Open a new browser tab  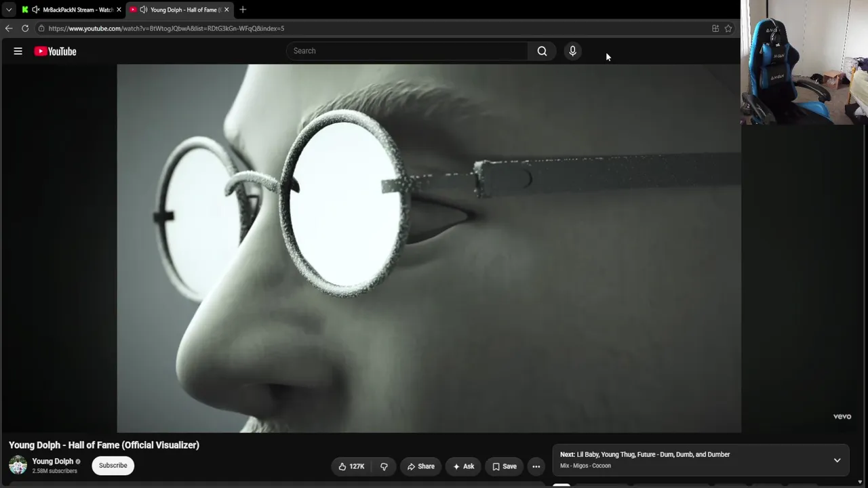point(243,9)
